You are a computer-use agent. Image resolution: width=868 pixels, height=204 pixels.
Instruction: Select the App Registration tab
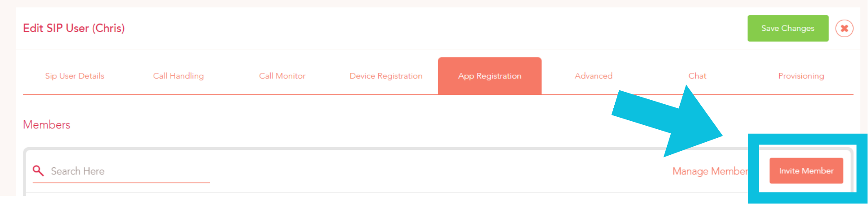click(490, 76)
